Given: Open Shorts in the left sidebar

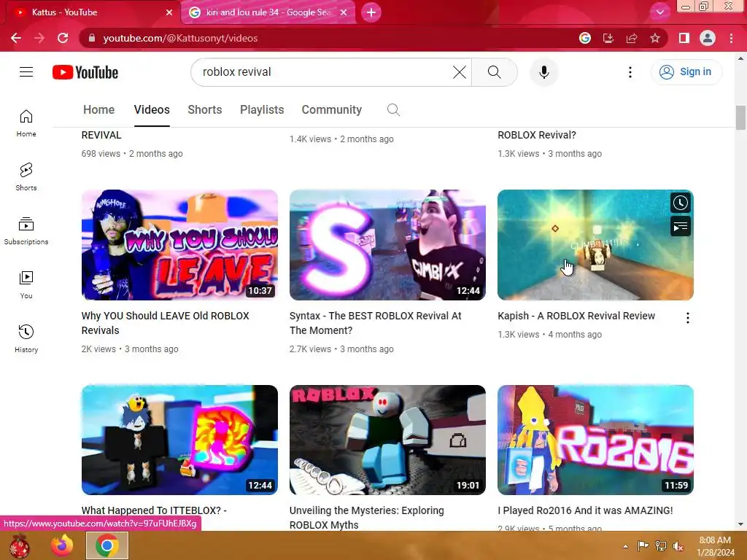Looking at the screenshot, I should tap(26, 176).
